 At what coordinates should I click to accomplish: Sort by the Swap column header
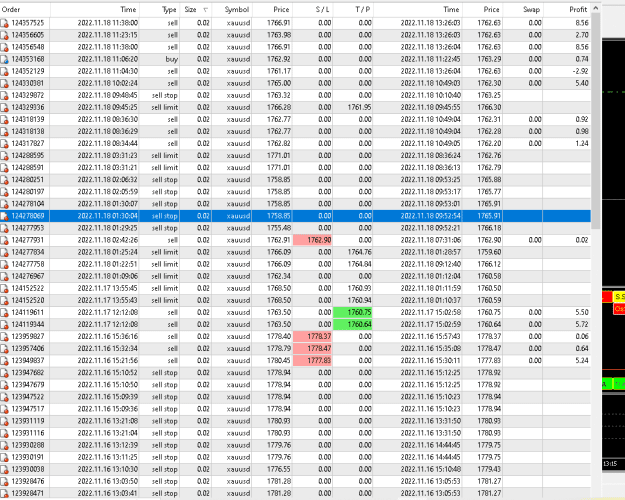tap(523, 10)
